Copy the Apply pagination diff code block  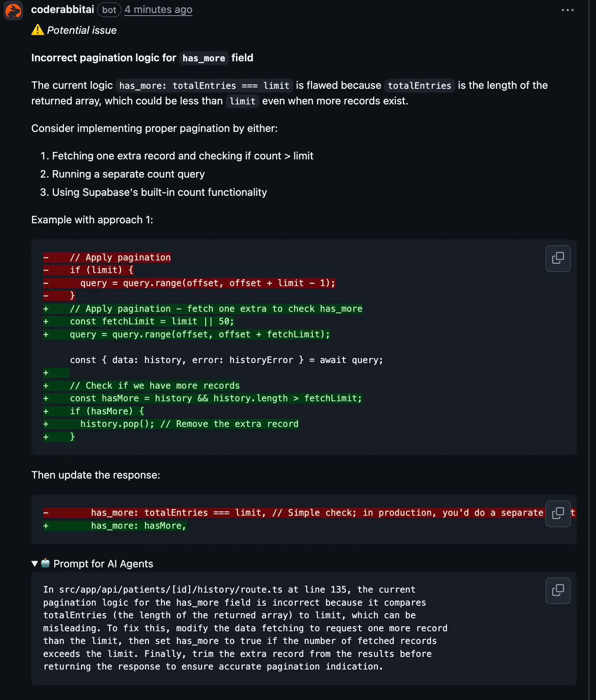point(558,258)
